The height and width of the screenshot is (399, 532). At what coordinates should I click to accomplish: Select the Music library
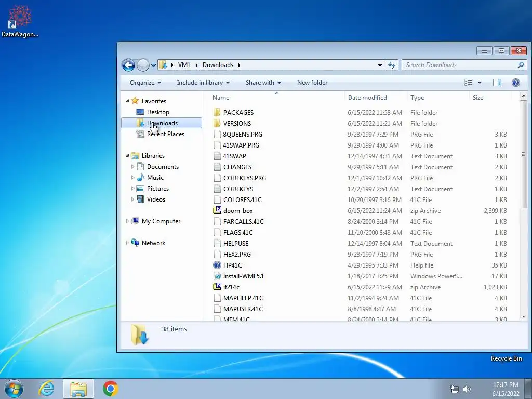point(150,178)
